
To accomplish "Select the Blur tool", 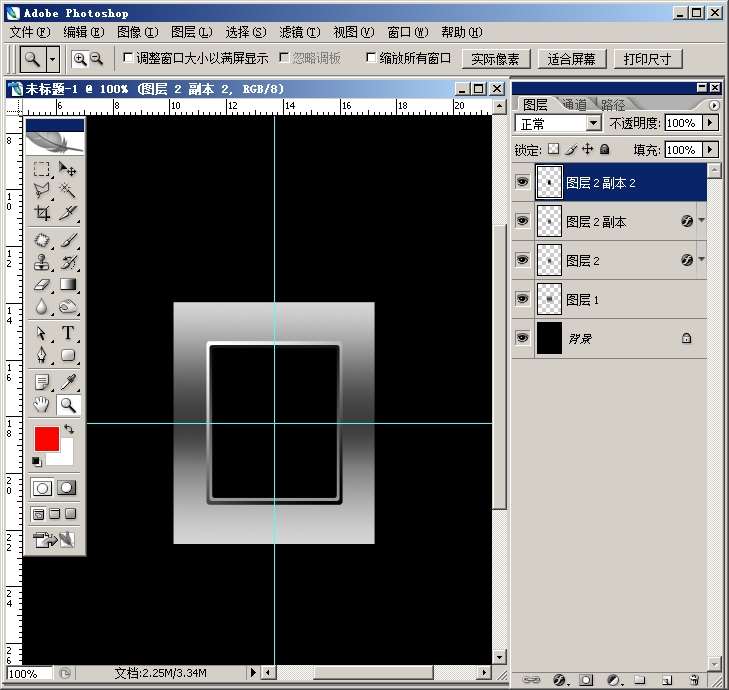I will coord(42,306).
